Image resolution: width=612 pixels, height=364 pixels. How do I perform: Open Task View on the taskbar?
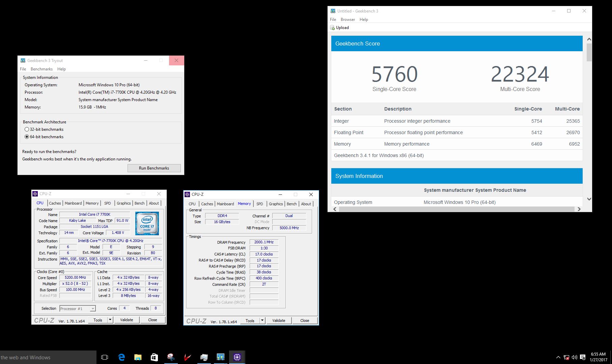(x=105, y=357)
